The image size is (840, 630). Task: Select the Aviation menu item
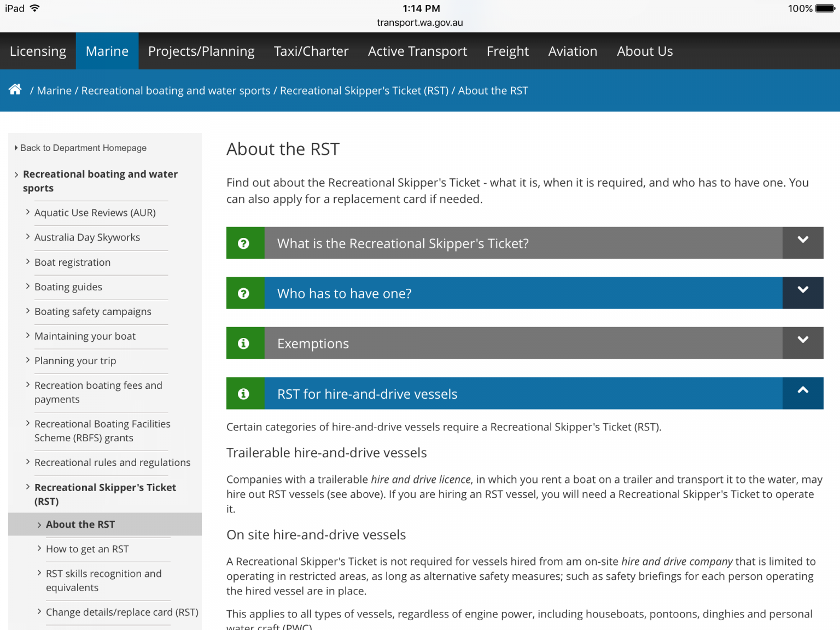point(573,51)
